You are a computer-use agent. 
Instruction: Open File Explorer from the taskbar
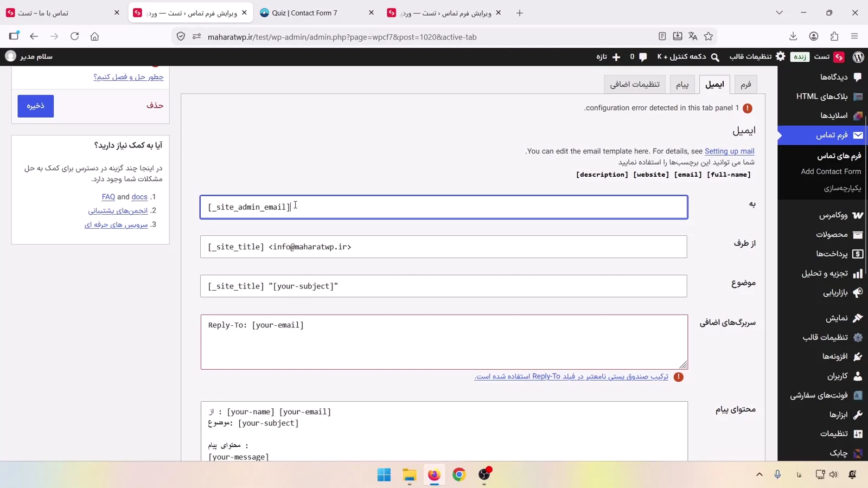click(x=409, y=474)
